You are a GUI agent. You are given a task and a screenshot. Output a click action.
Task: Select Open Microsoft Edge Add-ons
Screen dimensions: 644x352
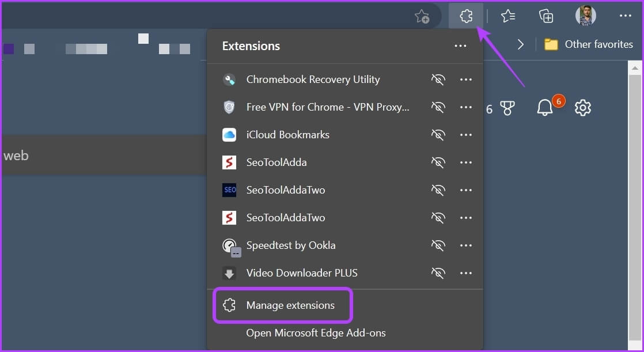(316, 333)
